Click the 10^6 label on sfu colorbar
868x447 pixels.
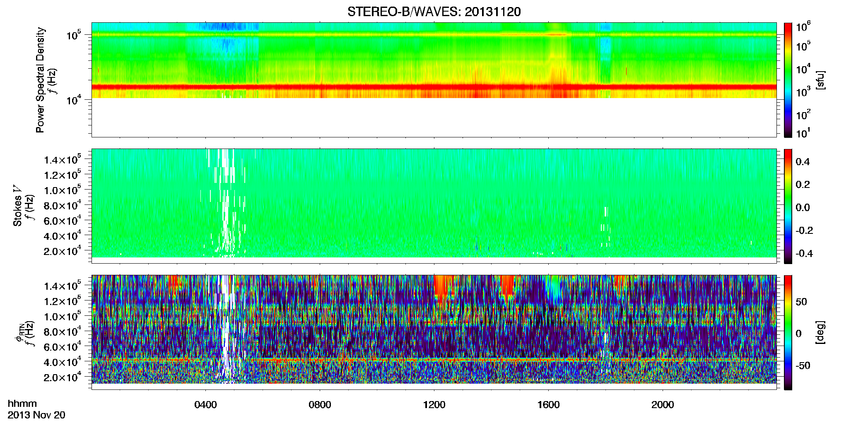[x=803, y=27]
